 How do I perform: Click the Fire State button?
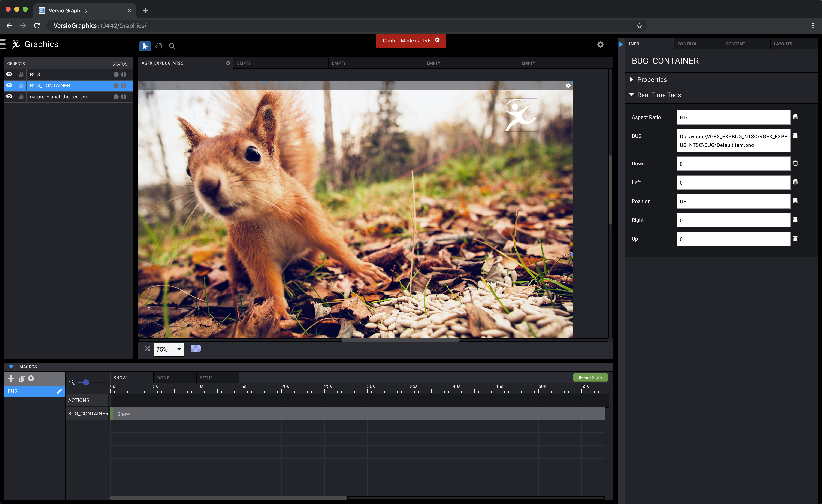tap(590, 377)
